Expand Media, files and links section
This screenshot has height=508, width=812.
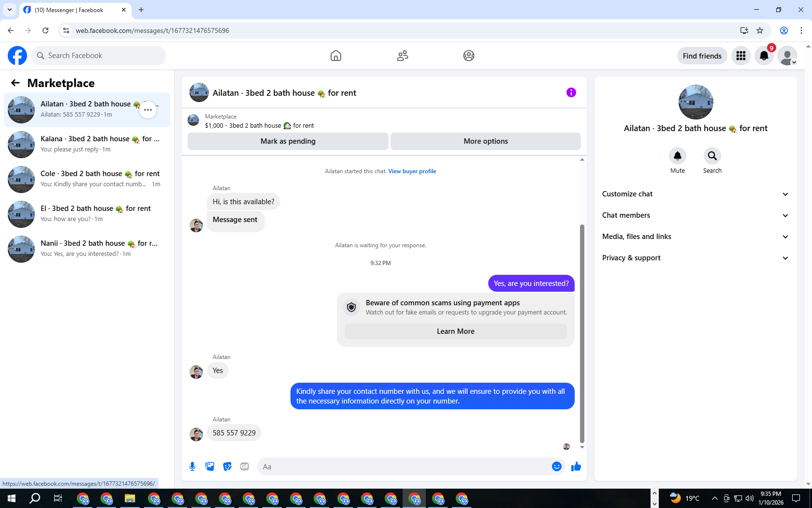tap(696, 237)
